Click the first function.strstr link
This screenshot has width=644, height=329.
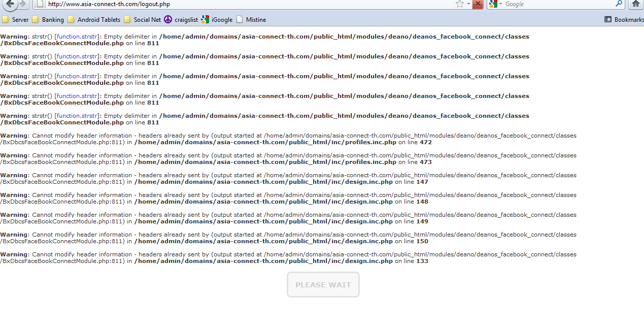tap(77, 37)
